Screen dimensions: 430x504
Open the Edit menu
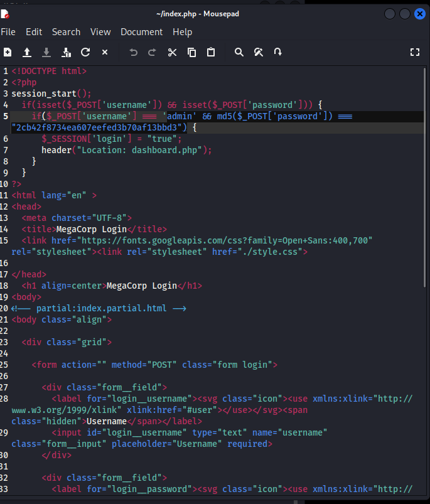pyautogui.click(x=34, y=32)
